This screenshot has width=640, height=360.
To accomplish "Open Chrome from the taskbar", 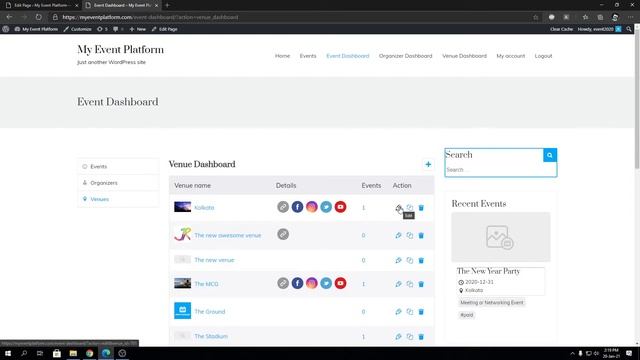I will pos(89,353).
